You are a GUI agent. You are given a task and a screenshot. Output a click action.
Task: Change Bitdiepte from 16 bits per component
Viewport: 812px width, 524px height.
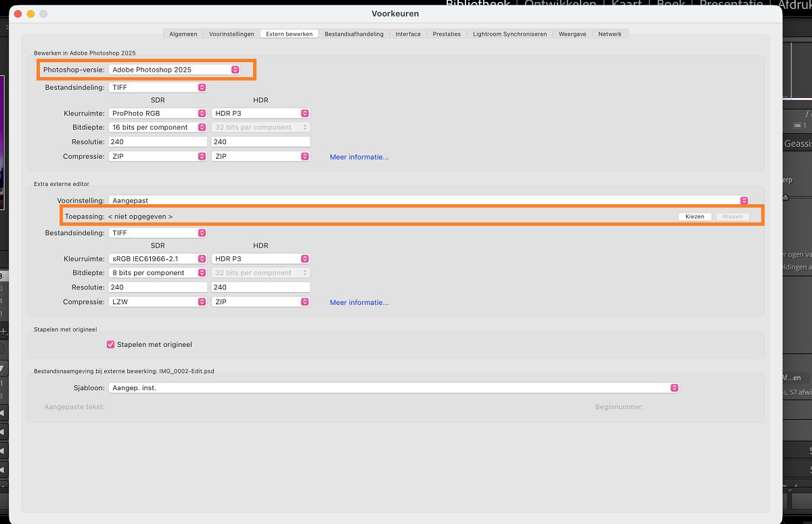(158, 127)
